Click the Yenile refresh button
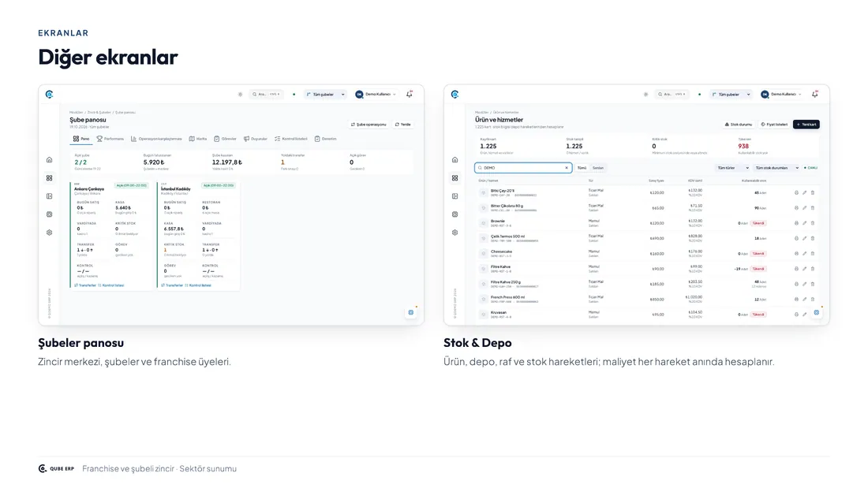 403,125
